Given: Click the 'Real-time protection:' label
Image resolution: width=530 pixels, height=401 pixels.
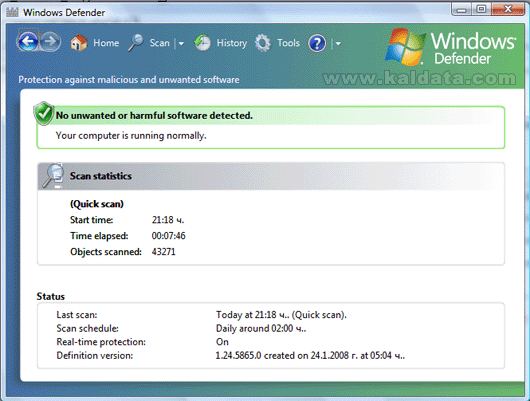Looking at the screenshot, I should (101, 342).
